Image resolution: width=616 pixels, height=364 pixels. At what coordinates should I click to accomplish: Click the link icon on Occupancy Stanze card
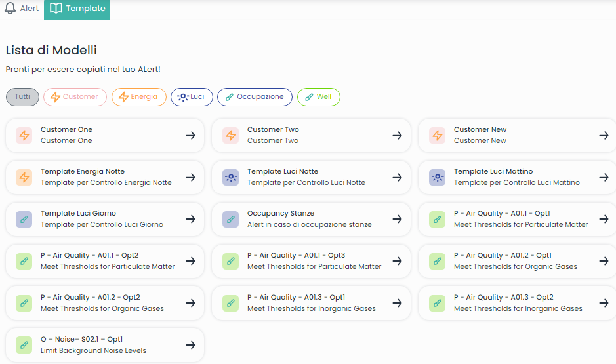point(231,219)
